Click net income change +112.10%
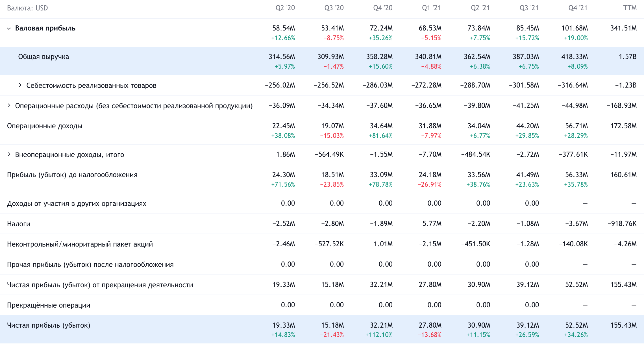The image size is (644, 344). click(379, 335)
